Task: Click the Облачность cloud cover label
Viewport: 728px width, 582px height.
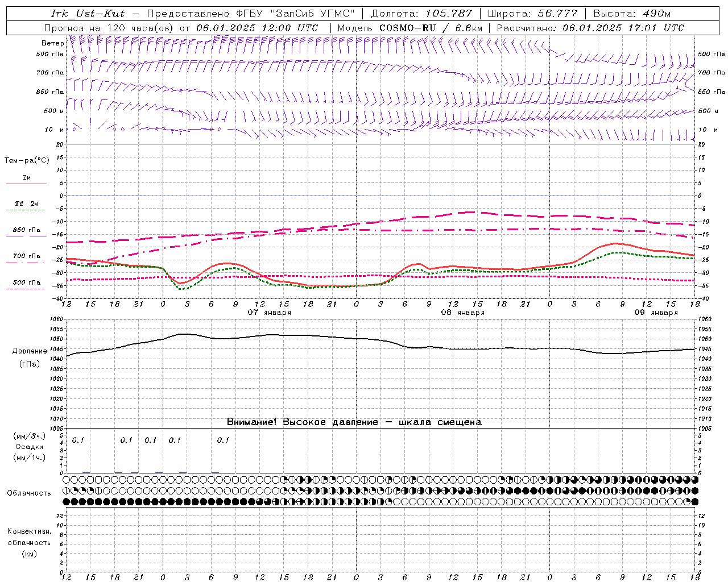Action: point(29,493)
